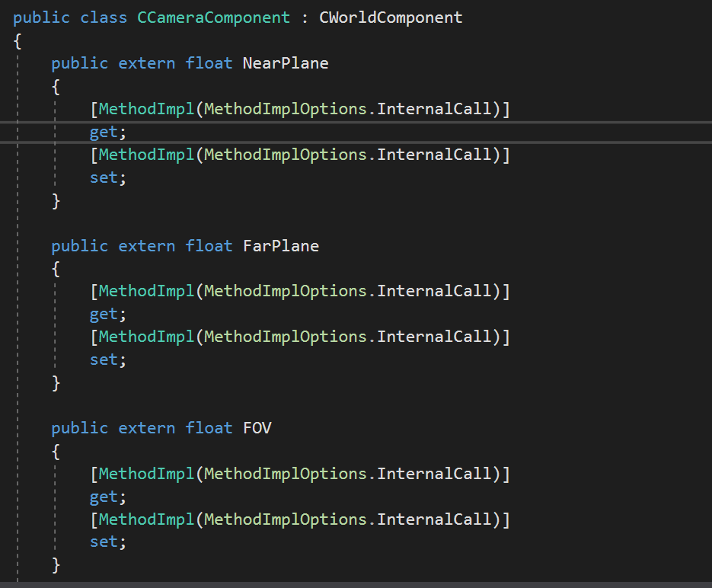This screenshot has width=712, height=588.
Task: Click 'public' before the class keyword
Action: click(41, 18)
